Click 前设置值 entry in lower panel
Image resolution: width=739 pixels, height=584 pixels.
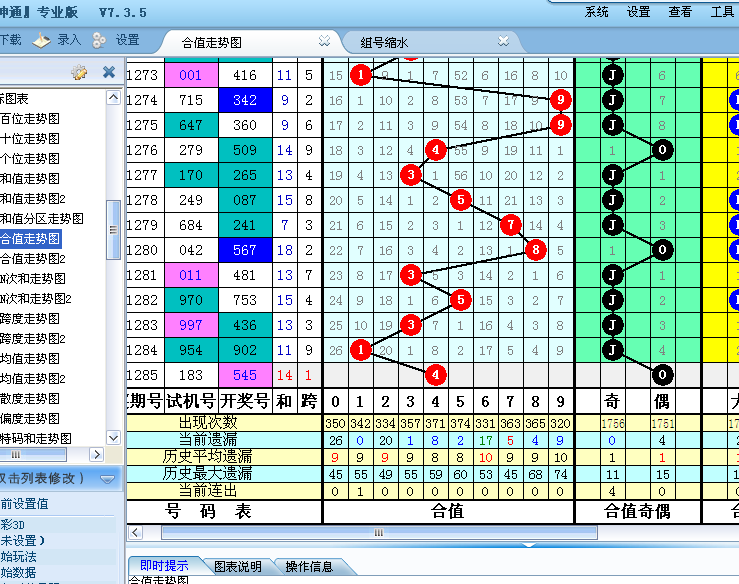pos(25,504)
